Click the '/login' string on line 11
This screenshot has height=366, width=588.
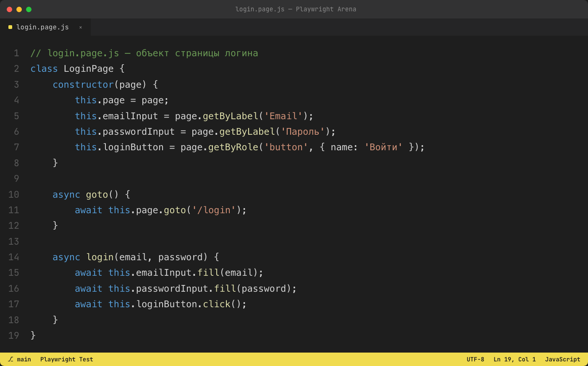point(214,210)
